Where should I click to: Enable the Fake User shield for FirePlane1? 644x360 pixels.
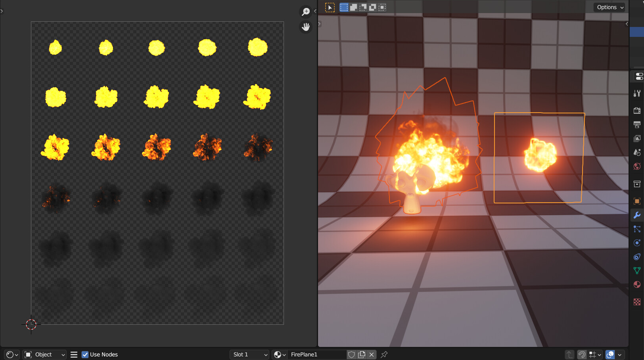[352, 354]
